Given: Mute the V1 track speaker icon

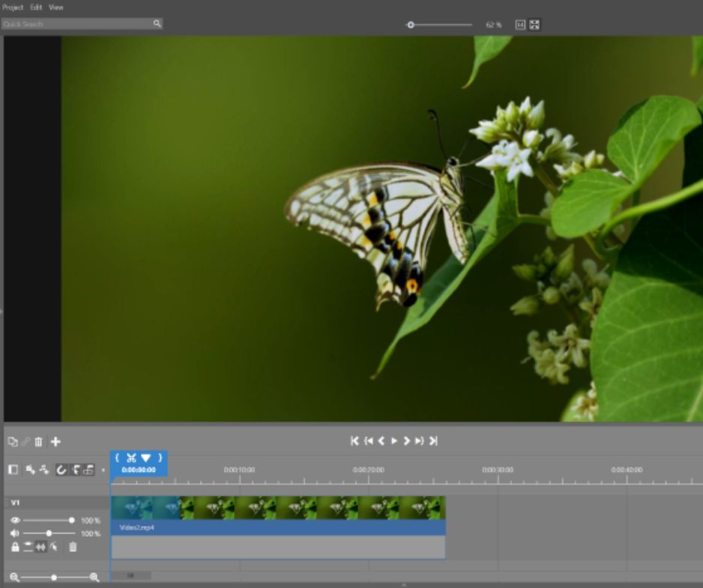Looking at the screenshot, I should pos(15,533).
